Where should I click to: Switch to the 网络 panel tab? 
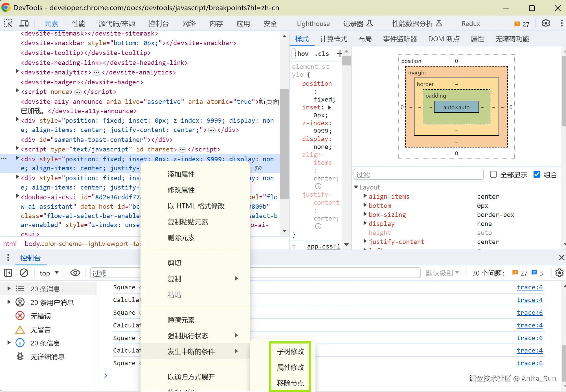[x=189, y=24]
